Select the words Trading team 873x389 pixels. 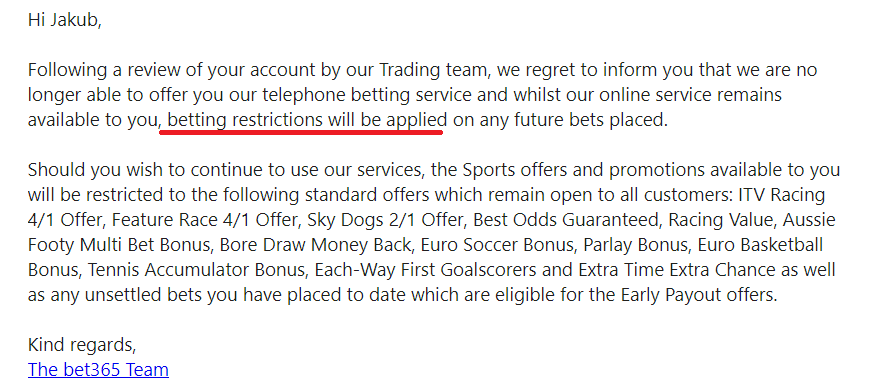(x=434, y=71)
